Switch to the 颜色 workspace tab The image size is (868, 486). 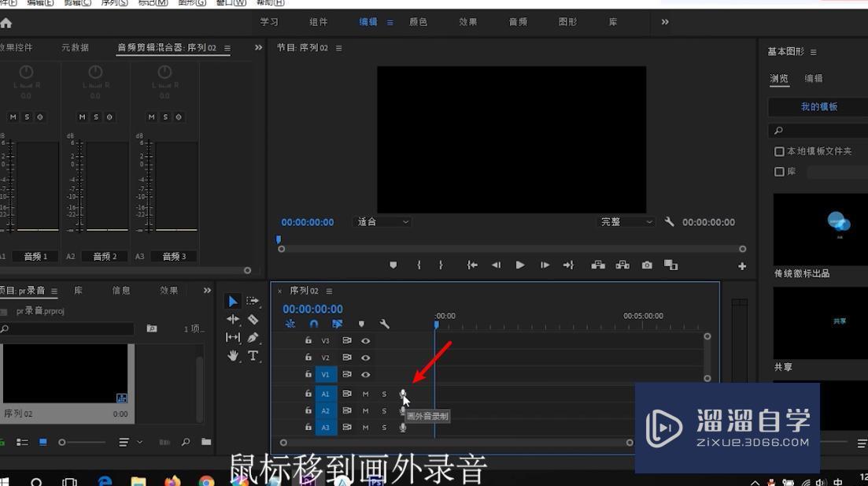point(419,21)
